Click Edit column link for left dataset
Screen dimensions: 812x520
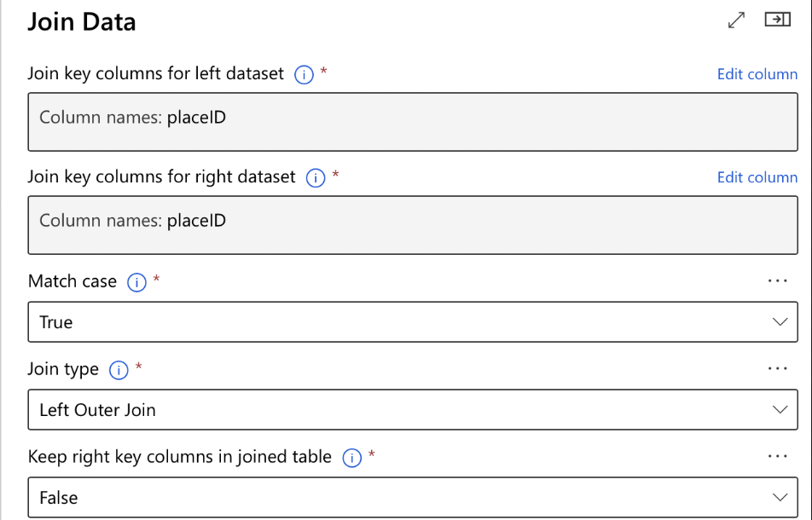(x=757, y=74)
